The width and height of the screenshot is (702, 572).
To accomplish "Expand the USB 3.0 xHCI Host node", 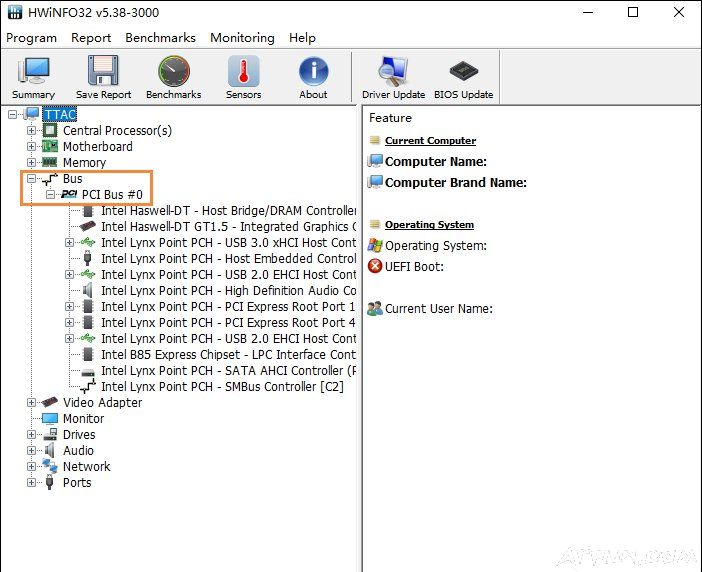I will pyautogui.click(x=69, y=243).
